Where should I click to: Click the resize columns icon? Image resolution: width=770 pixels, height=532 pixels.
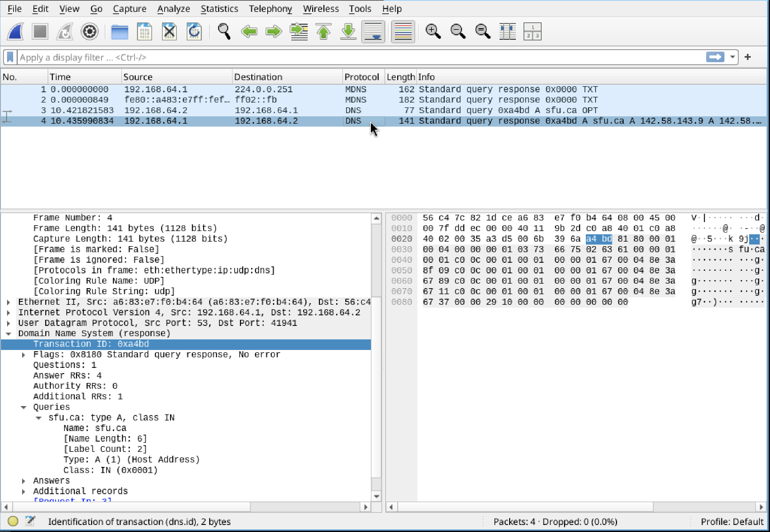tap(508, 32)
